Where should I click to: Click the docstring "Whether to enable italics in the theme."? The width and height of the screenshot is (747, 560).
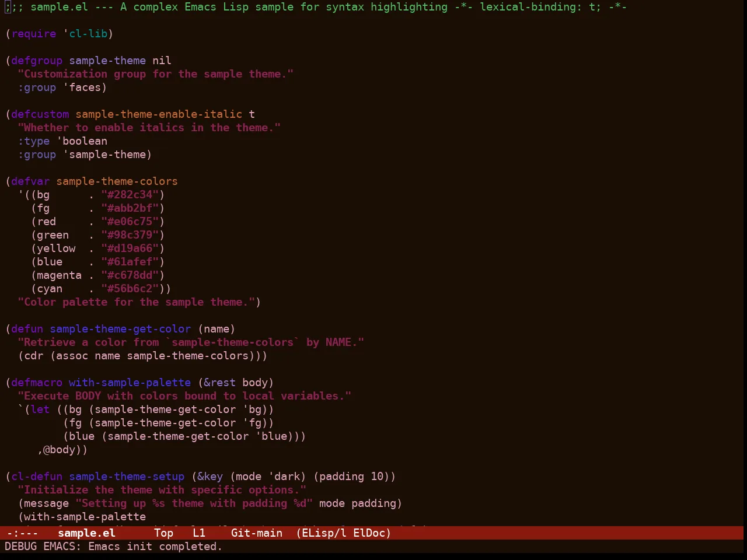[x=149, y=128]
